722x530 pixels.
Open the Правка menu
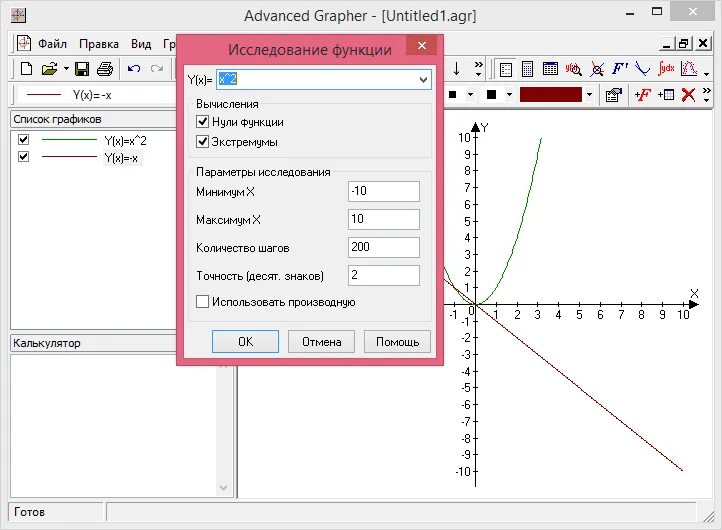[x=99, y=44]
